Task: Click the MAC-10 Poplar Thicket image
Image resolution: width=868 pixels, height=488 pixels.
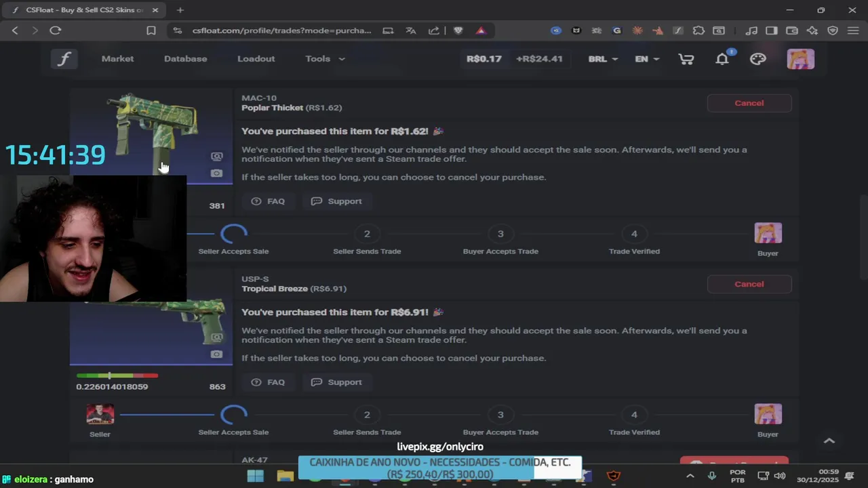Action: [x=151, y=136]
